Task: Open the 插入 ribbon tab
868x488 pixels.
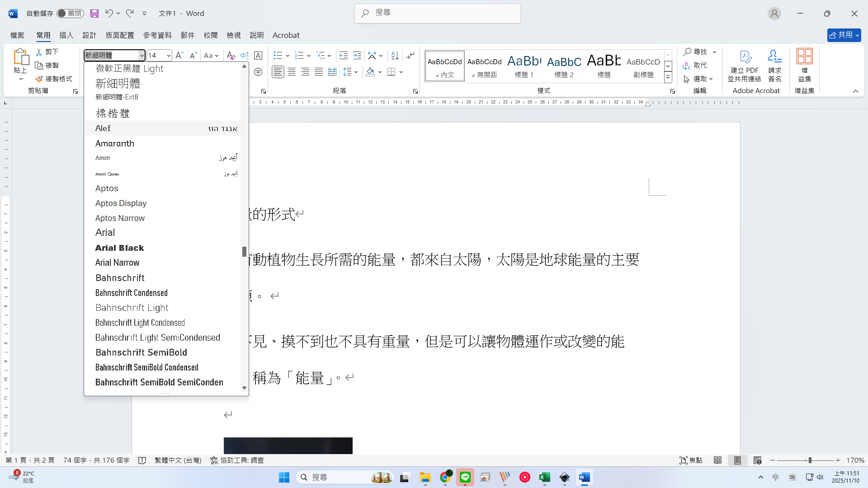Action: [x=66, y=35]
